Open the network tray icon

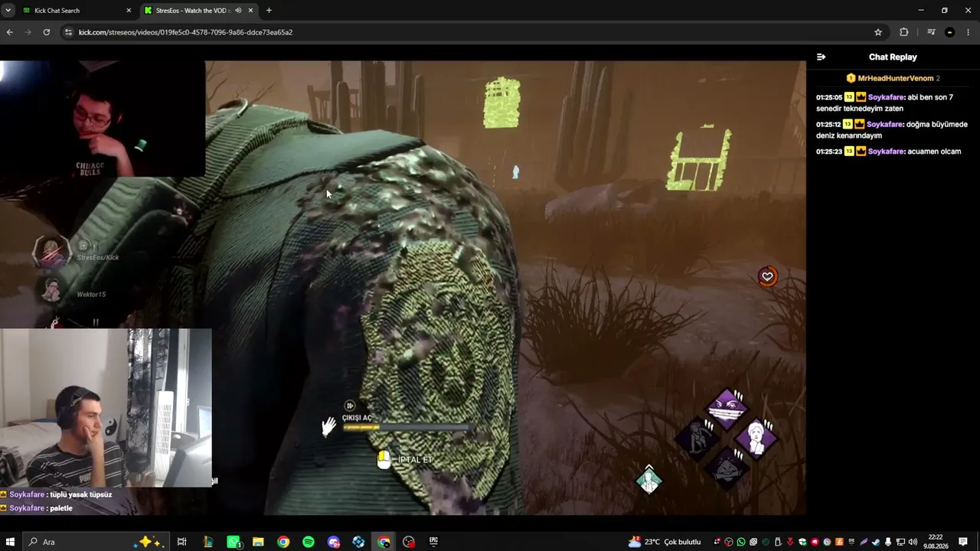900,542
